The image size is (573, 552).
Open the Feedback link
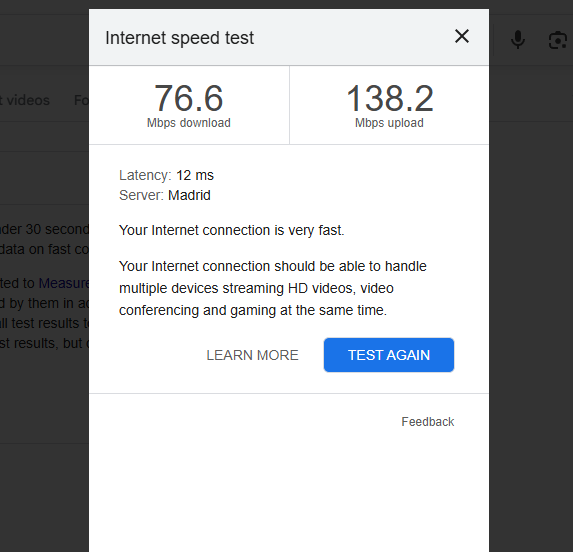428,422
